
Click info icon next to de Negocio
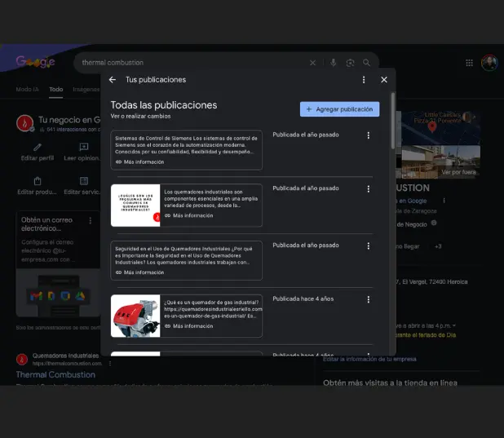point(434,223)
